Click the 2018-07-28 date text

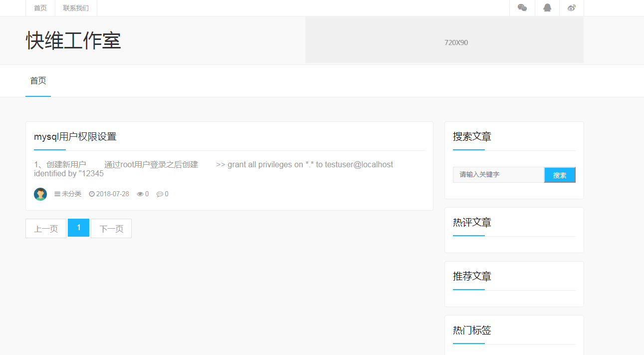[x=113, y=194]
